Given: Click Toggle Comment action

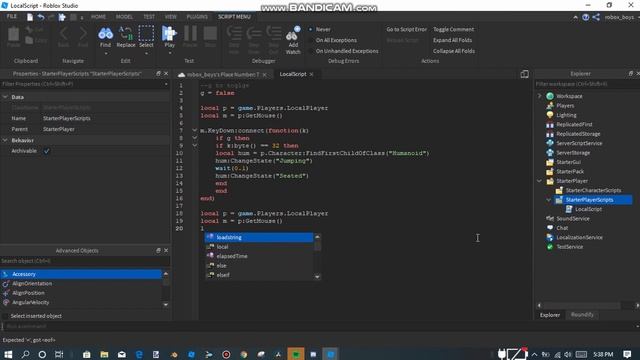Looking at the screenshot, I should (x=453, y=29).
